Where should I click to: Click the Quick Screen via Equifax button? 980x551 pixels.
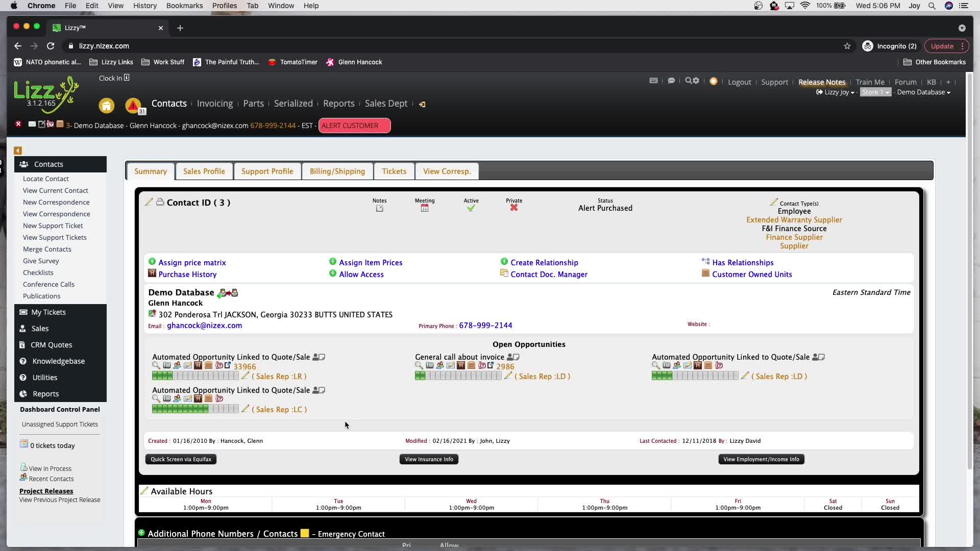(x=181, y=459)
